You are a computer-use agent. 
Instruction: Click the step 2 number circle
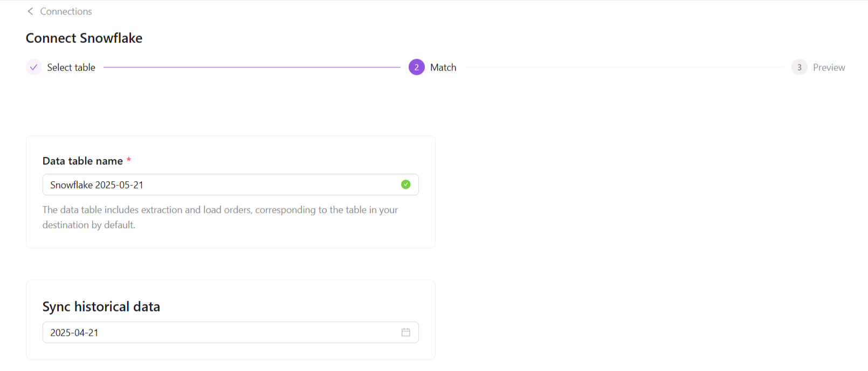(x=416, y=67)
